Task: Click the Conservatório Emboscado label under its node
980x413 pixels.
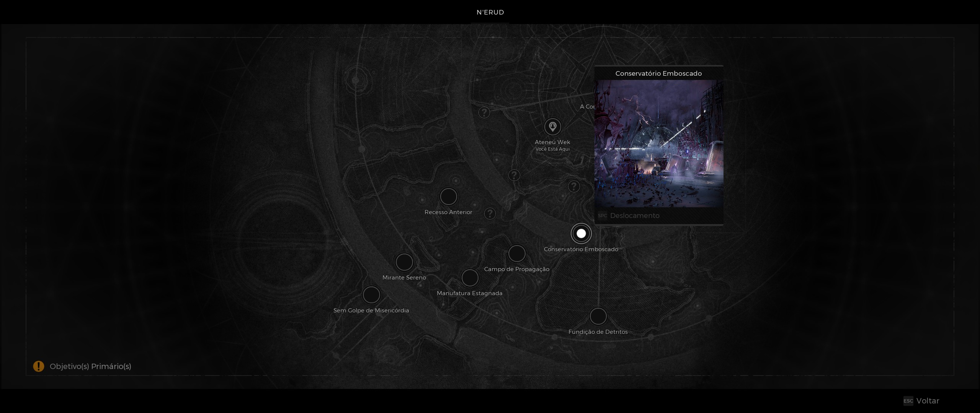Action: (x=581, y=249)
